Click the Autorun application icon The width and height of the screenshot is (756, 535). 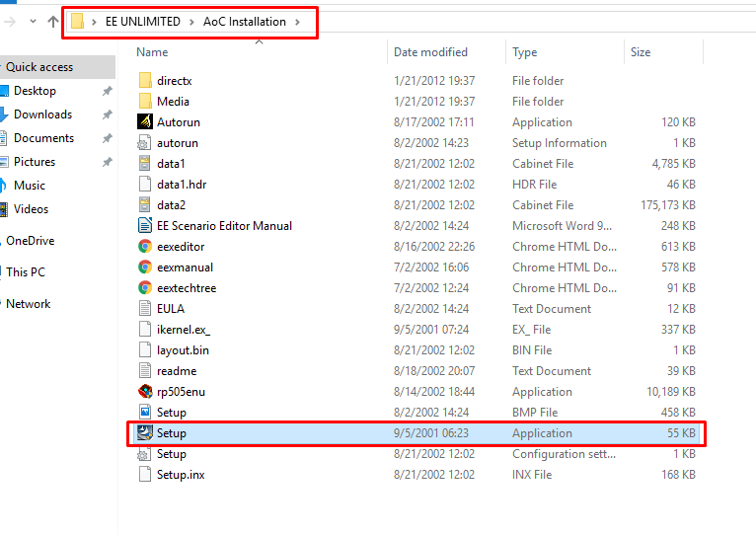pyautogui.click(x=145, y=122)
